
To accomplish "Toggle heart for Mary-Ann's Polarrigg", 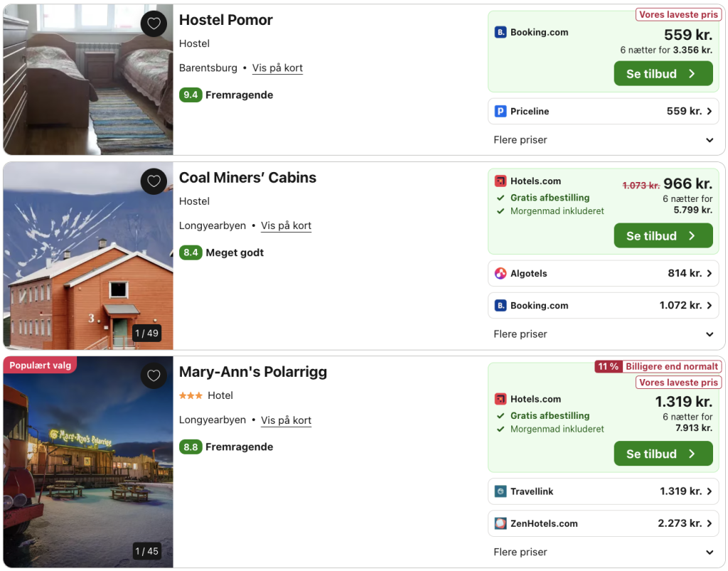I will tap(154, 376).
